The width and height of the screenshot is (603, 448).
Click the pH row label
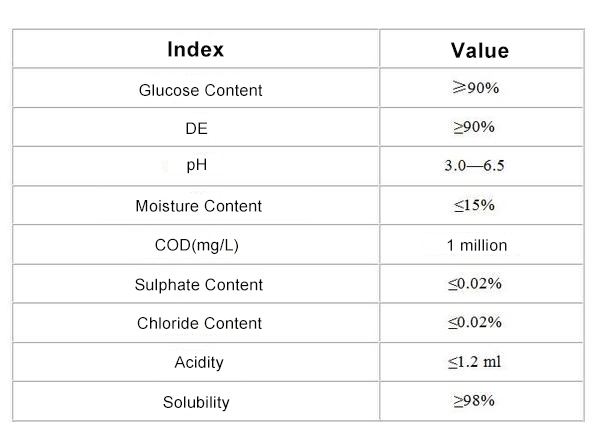pyautogui.click(x=197, y=165)
